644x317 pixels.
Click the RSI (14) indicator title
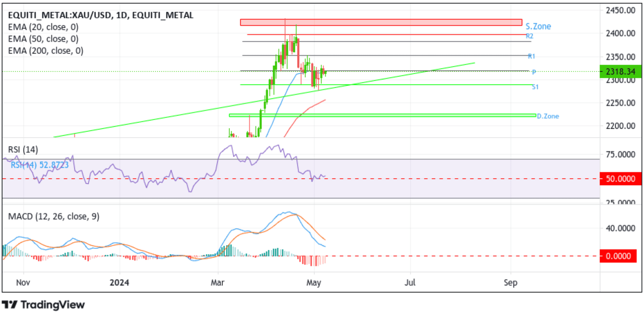tap(23, 150)
